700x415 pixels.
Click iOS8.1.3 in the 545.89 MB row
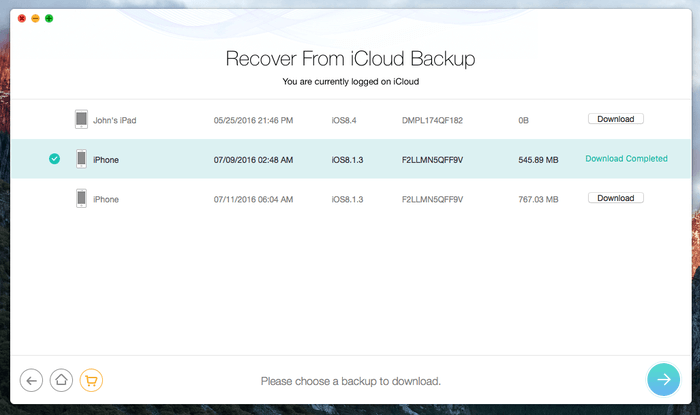(x=347, y=160)
